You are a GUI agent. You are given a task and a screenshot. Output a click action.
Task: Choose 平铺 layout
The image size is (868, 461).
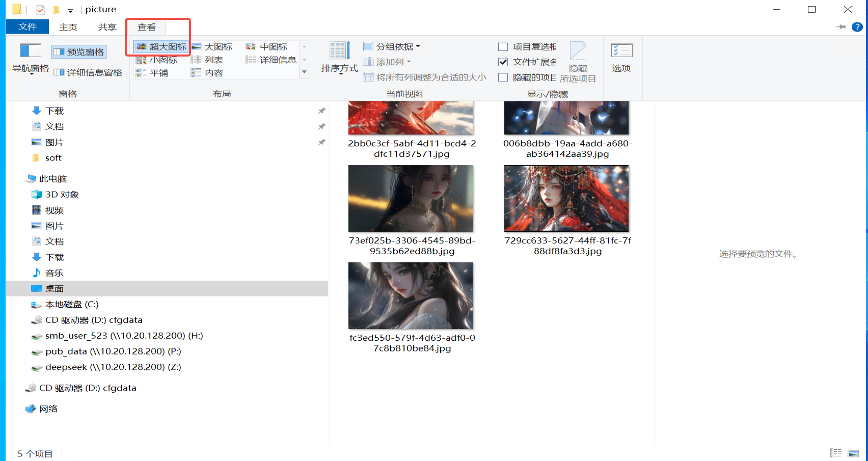152,73
